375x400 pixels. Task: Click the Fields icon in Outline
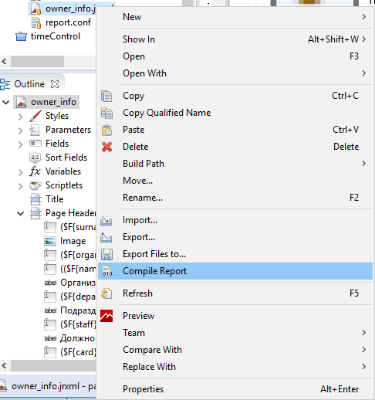click(x=35, y=144)
